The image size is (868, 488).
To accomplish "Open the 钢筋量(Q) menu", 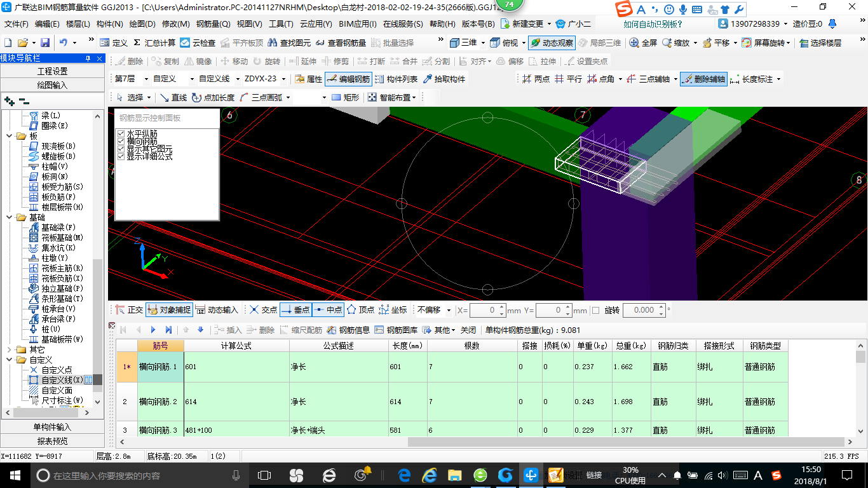I will click(x=213, y=24).
